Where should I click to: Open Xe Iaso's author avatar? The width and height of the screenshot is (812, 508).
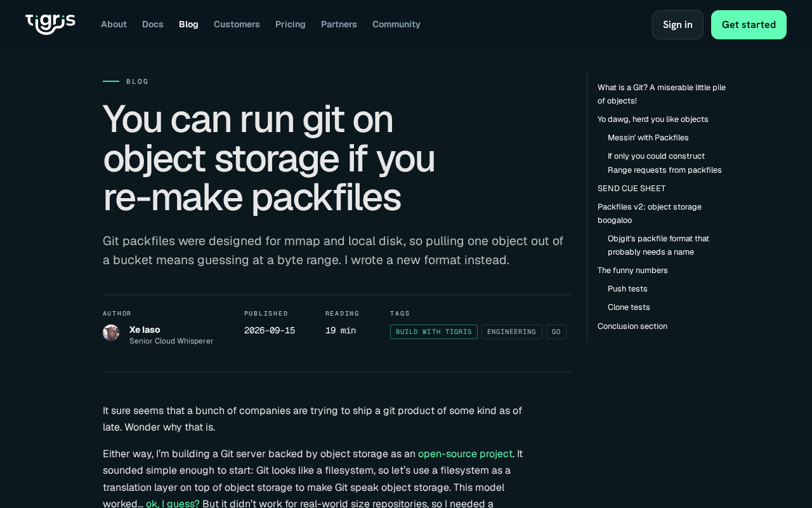click(x=111, y=333)
